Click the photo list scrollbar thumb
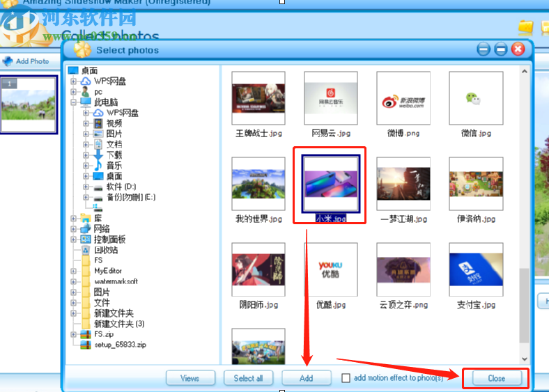 (x=524, y=306)
